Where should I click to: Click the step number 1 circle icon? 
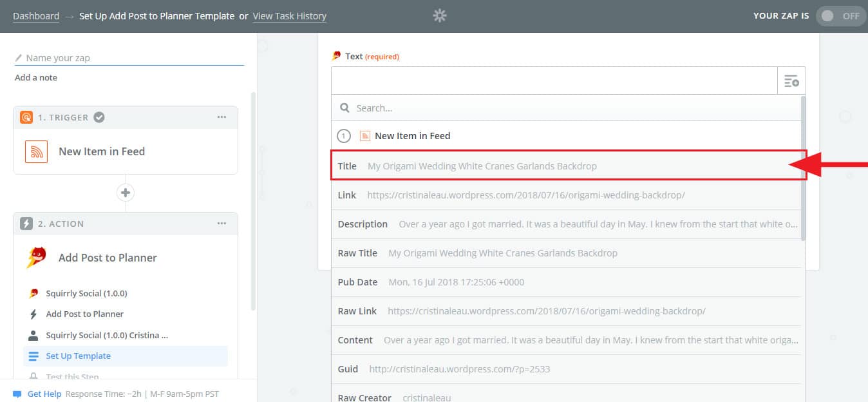[x=344, y=136]
